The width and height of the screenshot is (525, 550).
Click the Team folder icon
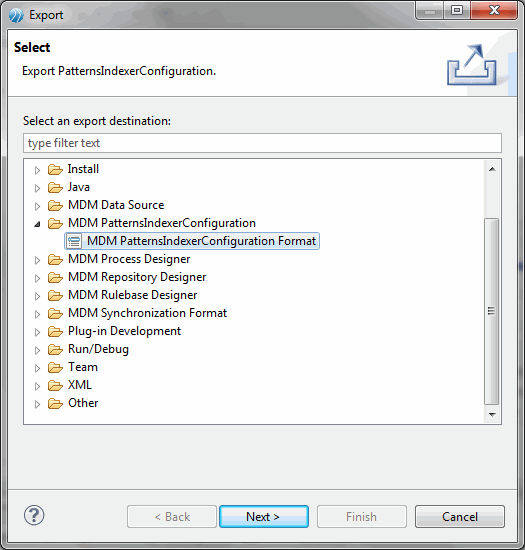(55, 367)
